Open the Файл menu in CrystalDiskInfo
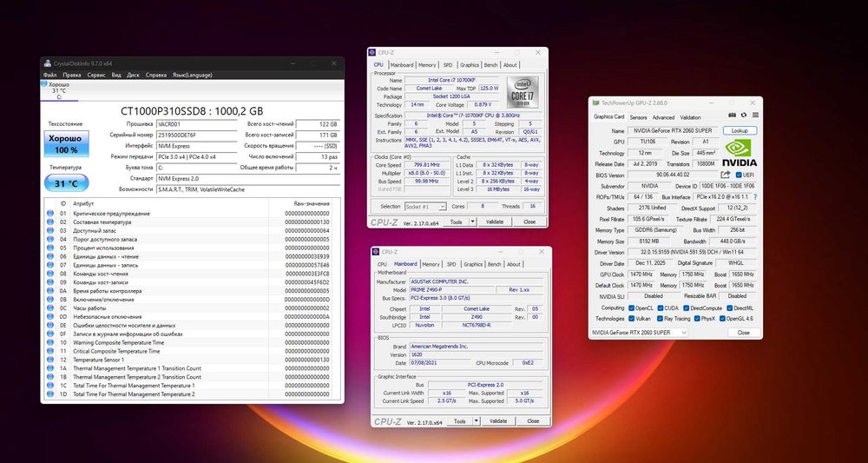868x463 pixels. point(49,75)
